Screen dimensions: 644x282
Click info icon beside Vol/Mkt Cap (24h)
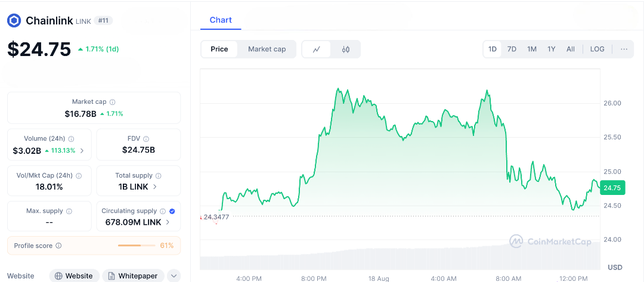[x=79, y=176]
